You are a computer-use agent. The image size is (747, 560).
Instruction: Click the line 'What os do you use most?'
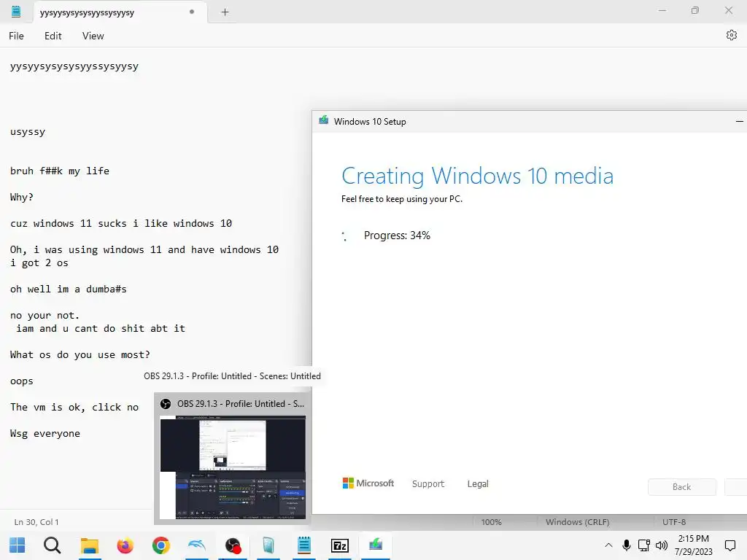[80, 355]
